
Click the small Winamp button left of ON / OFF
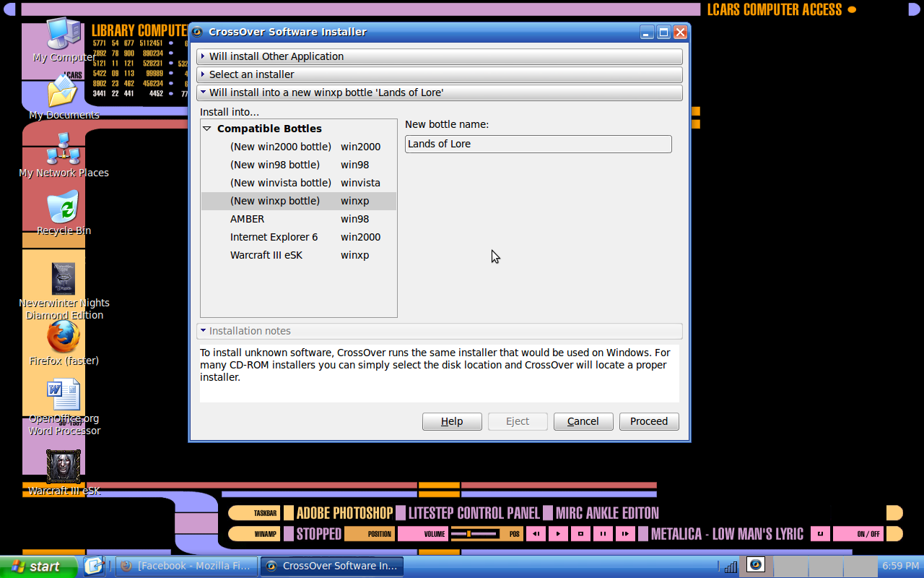tap(820, 534)
